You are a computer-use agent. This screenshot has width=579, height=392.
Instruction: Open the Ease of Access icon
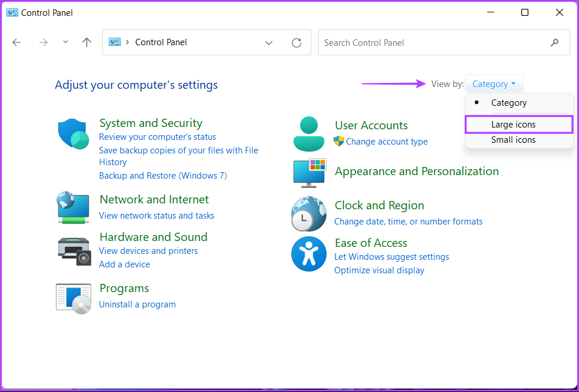pyautogui.click(x=308, y=254)
